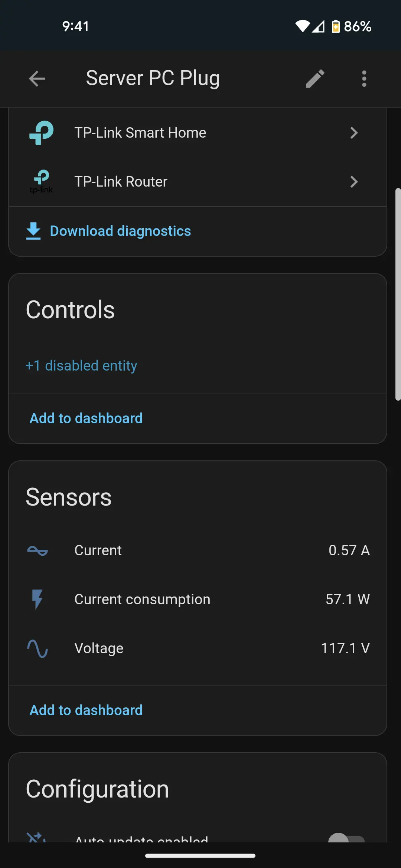The image size is (401, 868).
Task: Open the Current consumption 57.1 W reading
Action: pyautogui.click(x=348, y=599)
